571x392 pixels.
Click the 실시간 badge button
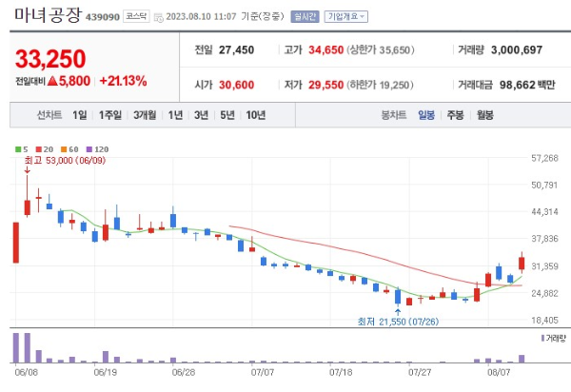point(305,16)
